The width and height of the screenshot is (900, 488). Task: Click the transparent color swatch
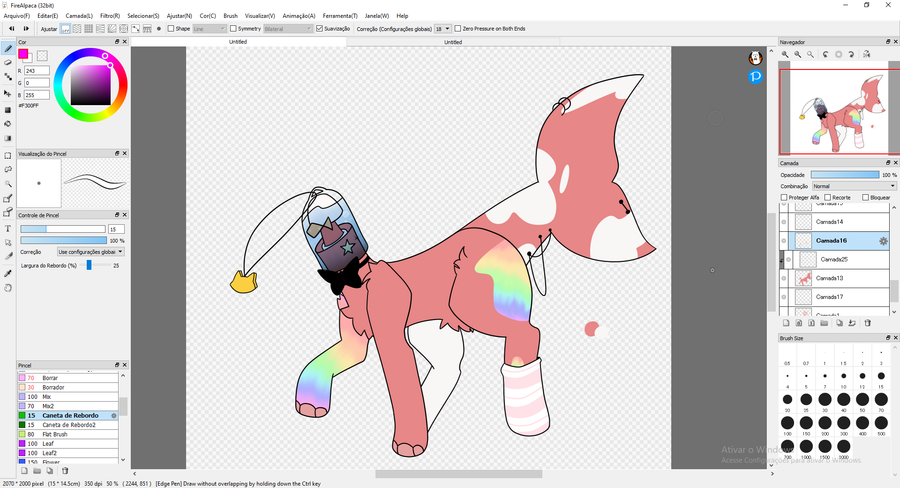coord(42,56)
